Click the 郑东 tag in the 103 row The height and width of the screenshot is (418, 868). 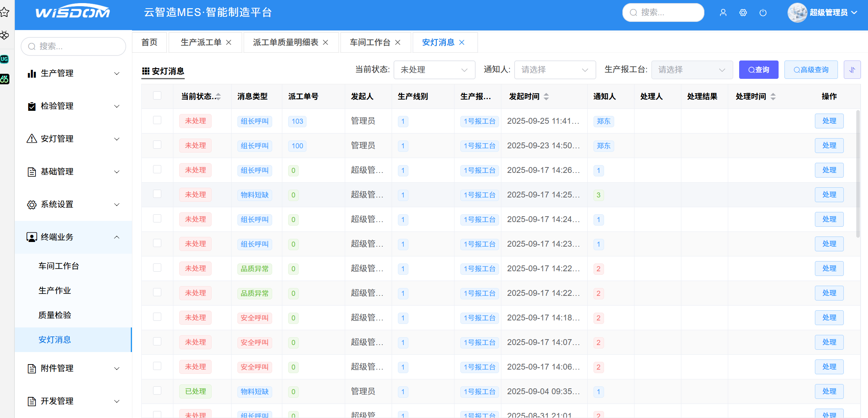(x=603, y=121)
